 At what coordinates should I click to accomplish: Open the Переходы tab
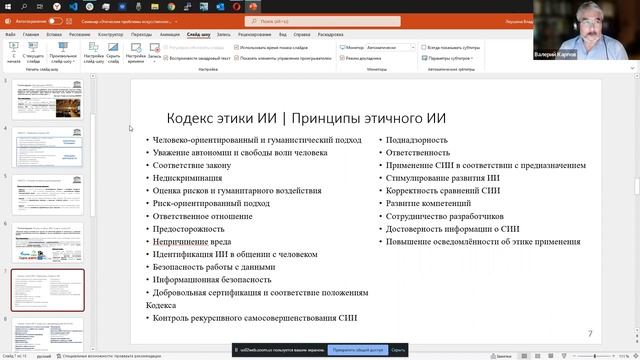click(141, 35)
